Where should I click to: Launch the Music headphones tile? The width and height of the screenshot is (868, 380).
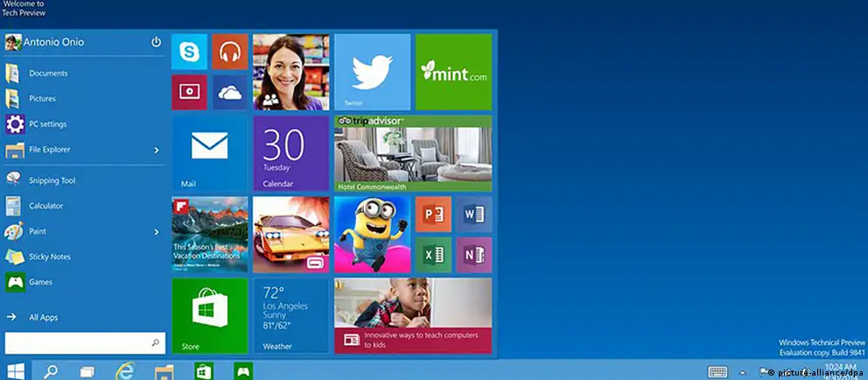(x=230, y=52)
